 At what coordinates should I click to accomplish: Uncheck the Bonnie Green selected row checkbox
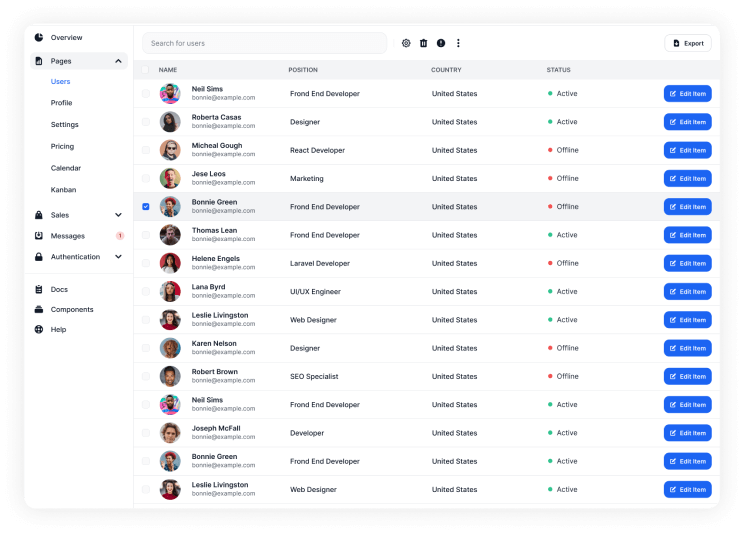146,207
